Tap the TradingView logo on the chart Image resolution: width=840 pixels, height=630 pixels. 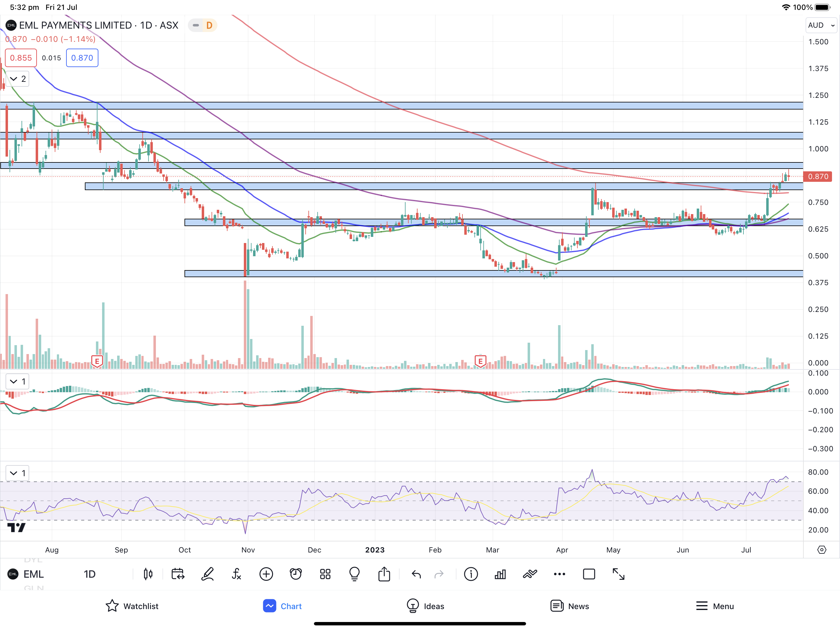pyautogui.click(x=16, y=527)
